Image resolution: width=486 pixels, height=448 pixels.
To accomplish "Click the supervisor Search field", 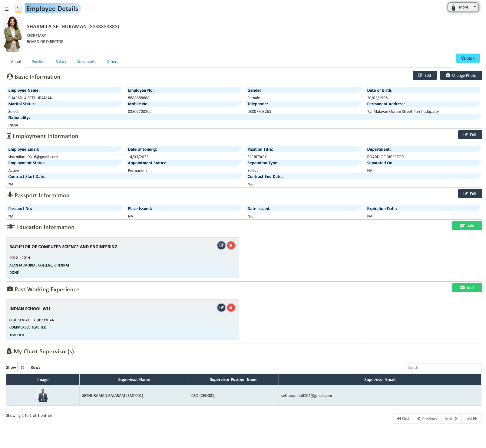I will coord(443,368).
